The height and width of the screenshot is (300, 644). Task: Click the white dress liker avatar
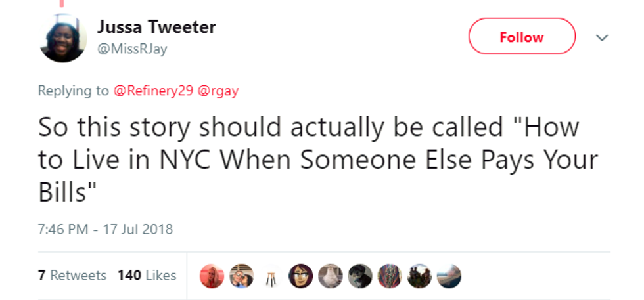[330, 276]
